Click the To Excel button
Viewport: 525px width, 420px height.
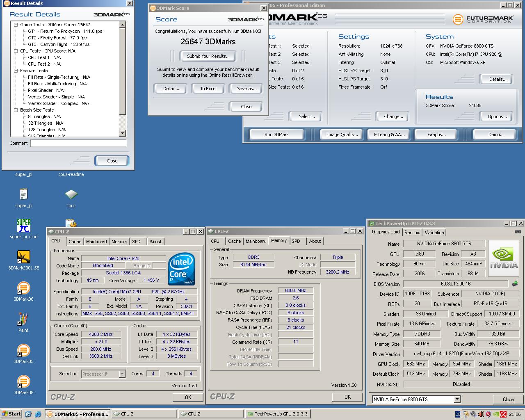pos(208,89)
